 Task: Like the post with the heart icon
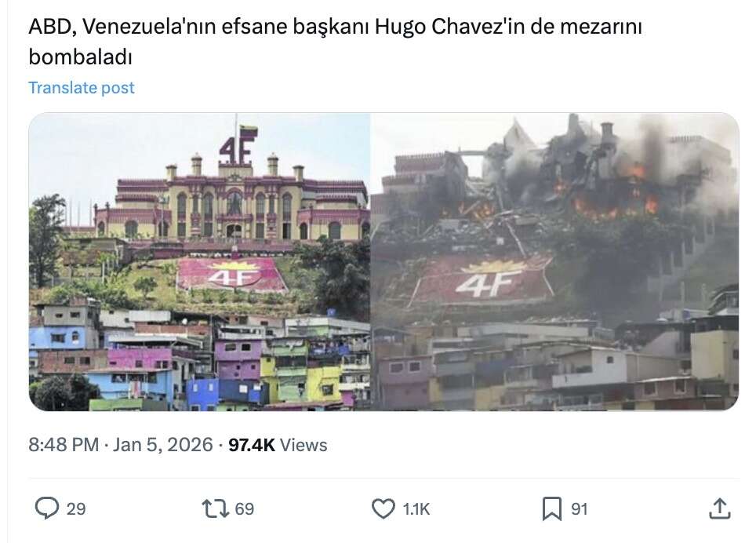[383, 508]
